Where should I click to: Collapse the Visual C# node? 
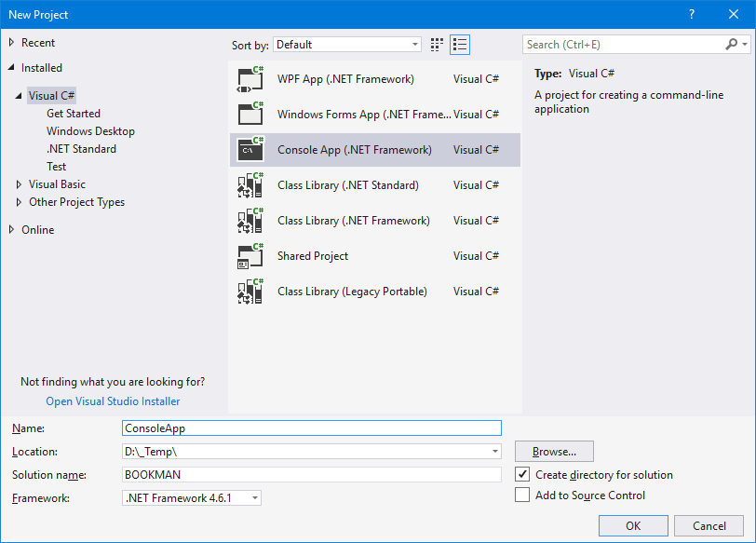point(19,96)
